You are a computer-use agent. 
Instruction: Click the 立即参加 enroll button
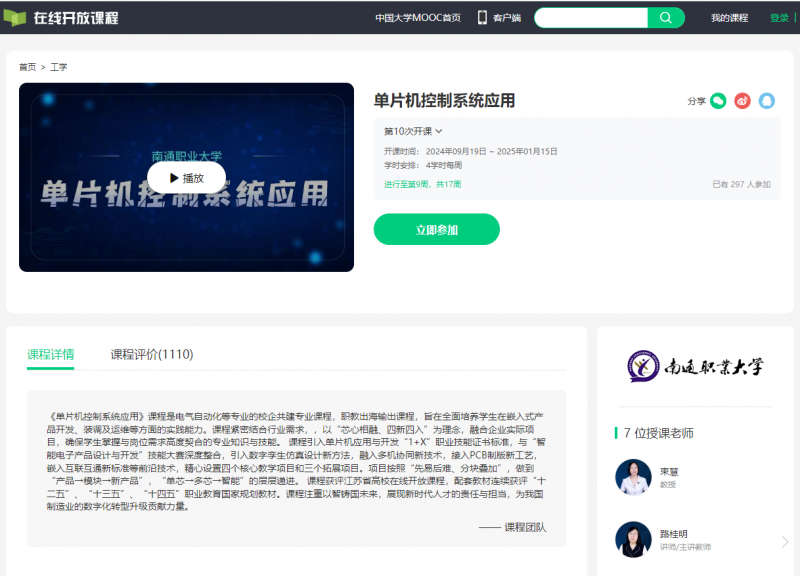point(437,229)
